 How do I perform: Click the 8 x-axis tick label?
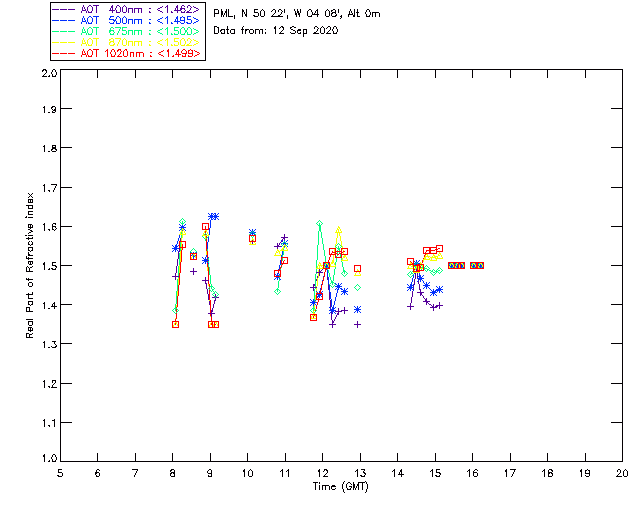pyautogui.click(x=173, y=473)
